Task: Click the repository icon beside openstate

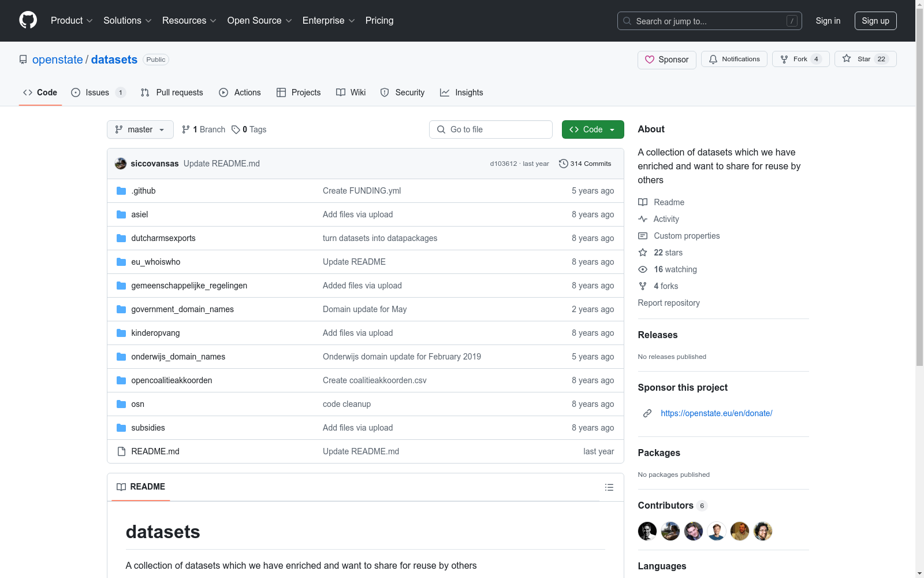Action: pyautogui.click(x=23, y=60)
